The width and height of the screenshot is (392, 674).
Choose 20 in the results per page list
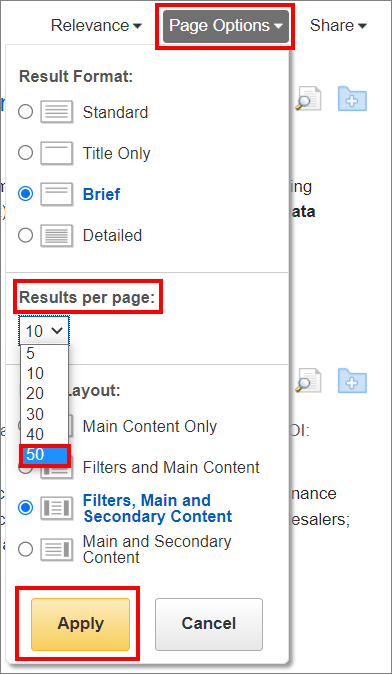(x=44, y=393)
